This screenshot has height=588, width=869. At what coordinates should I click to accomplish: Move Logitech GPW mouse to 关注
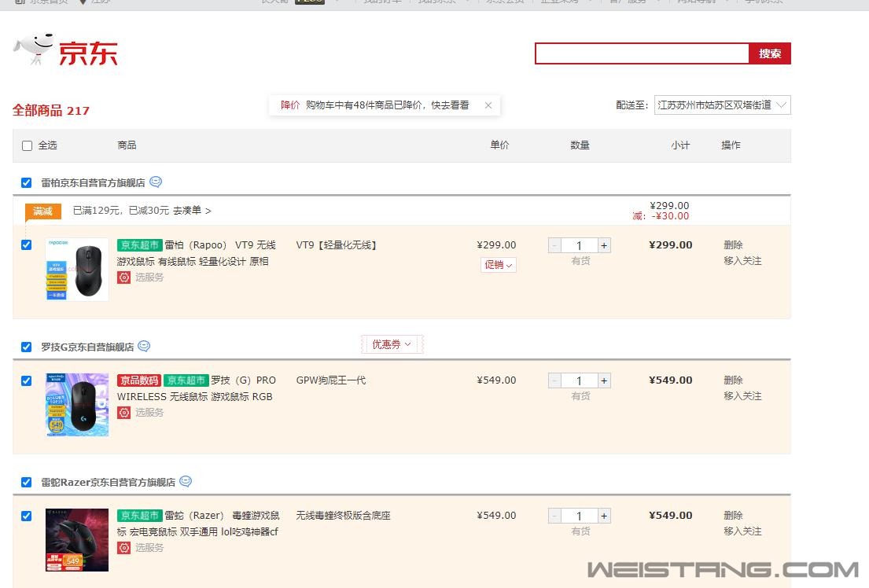click(x=742, y=396)
